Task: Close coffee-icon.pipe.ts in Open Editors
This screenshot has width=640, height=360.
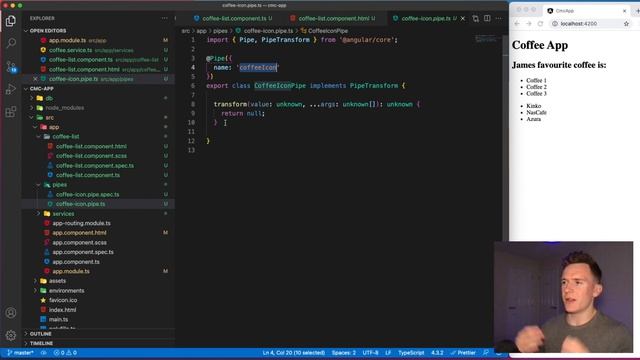Action: coord(35,79)
